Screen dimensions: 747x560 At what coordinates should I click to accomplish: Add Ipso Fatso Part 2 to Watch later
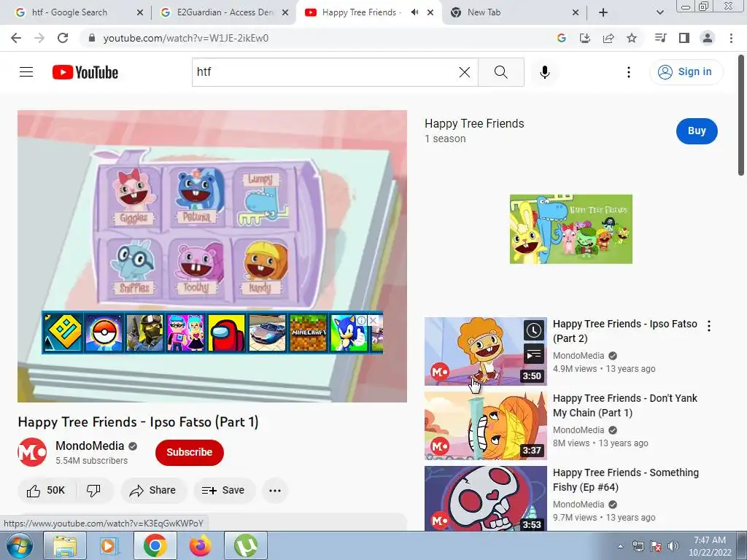[533, 330]
